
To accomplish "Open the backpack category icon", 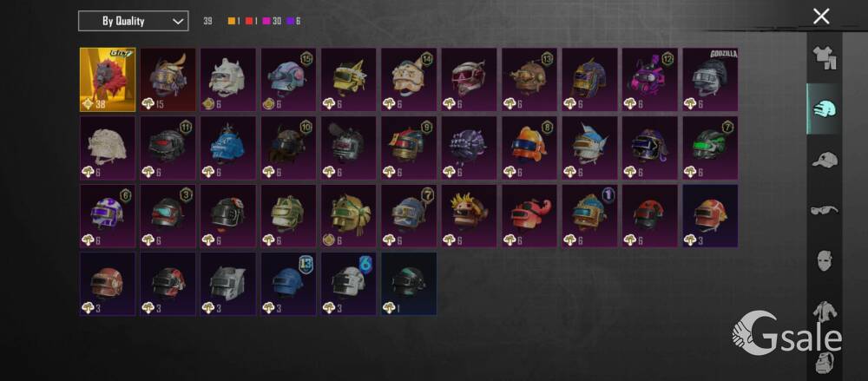I will pyautogui.click(x=825, y=362).
